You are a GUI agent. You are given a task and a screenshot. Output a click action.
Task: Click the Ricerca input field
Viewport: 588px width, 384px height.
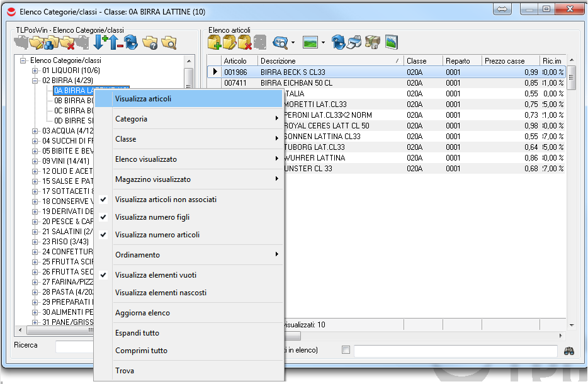click(74, 346)
